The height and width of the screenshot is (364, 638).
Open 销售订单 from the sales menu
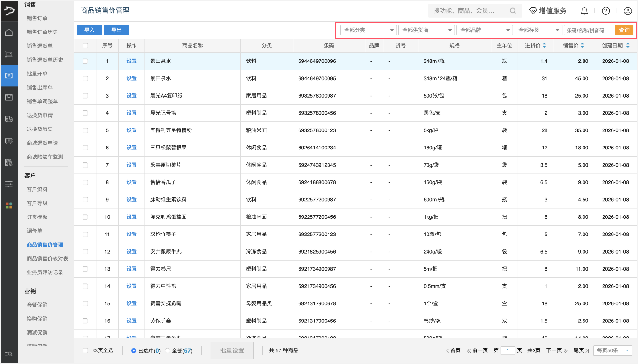35,18
